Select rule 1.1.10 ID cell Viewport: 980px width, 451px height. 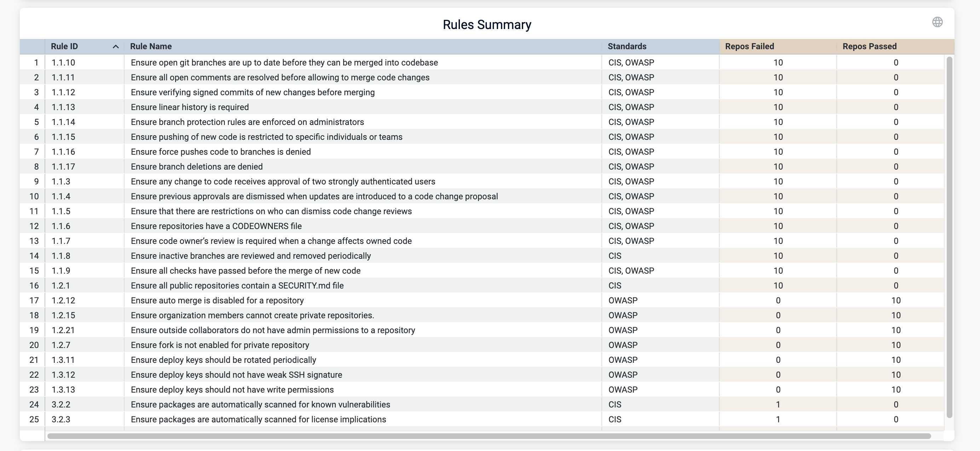pos(63,62)
